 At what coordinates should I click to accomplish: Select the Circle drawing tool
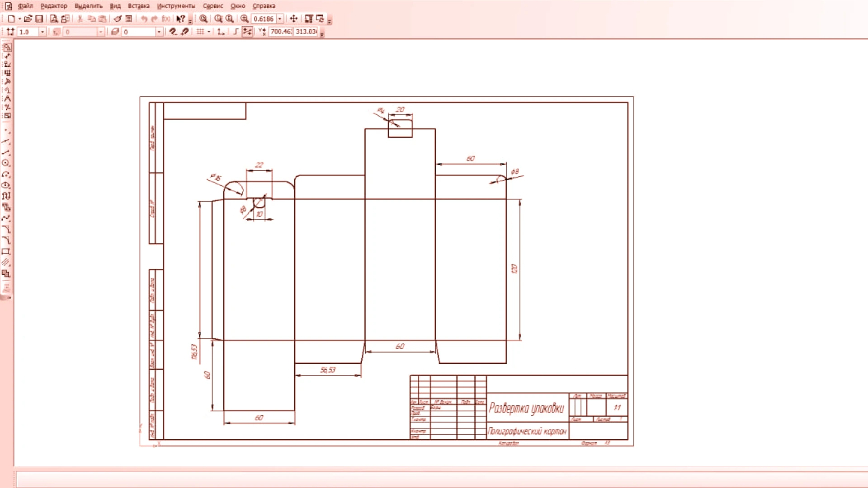pos(6,163)
